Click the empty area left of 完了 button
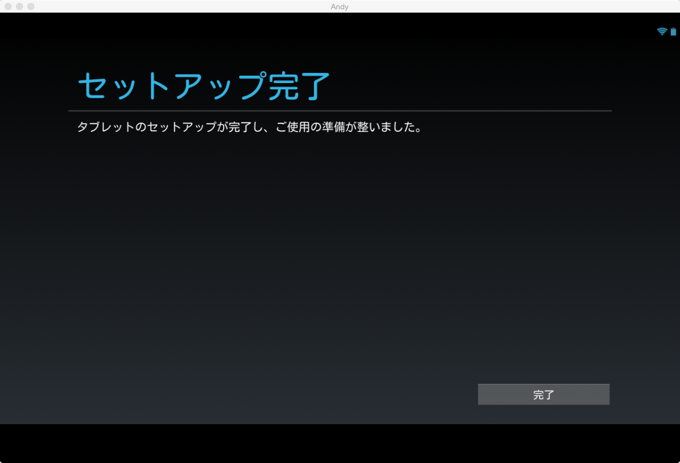The height and width of the screenshot is (463, 680). point(300,394)
